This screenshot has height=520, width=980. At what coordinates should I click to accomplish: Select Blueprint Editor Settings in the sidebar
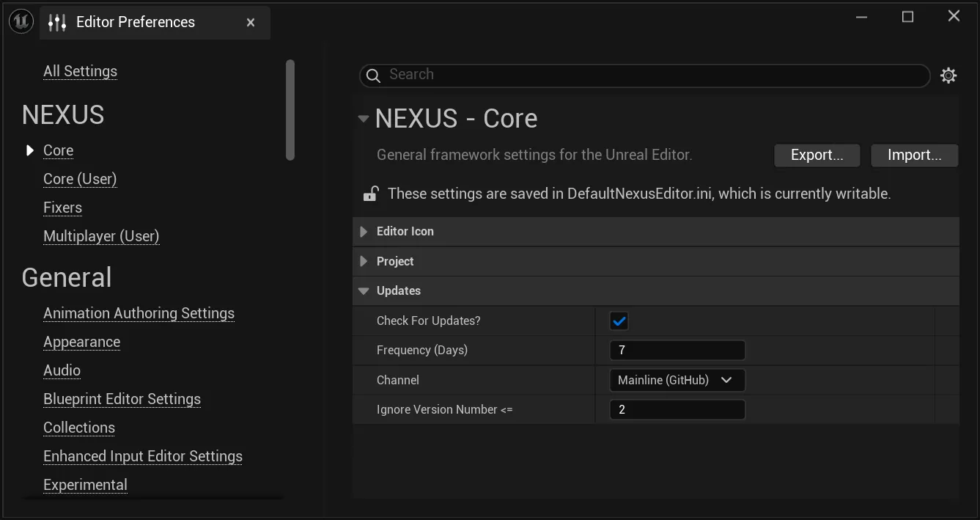(x=122, y=398)
